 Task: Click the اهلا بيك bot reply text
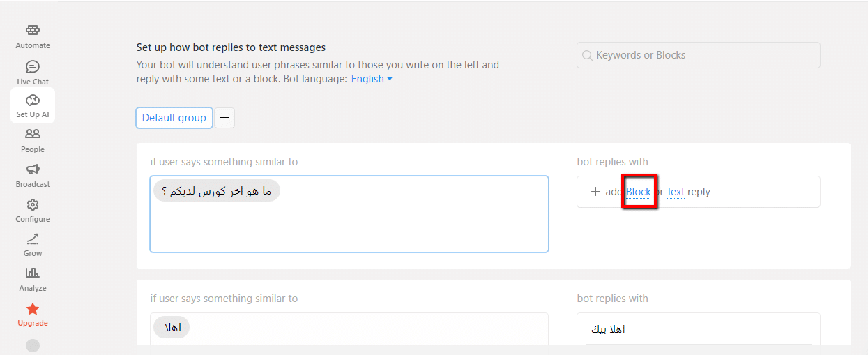pyautogui.click(x=608, y=328)
